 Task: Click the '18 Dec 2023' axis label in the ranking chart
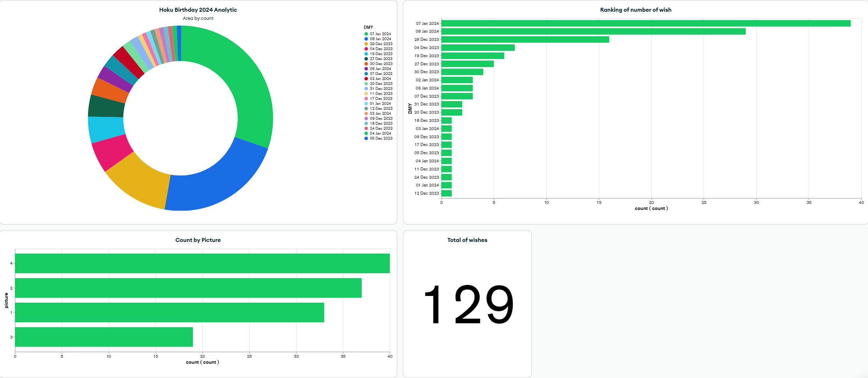(x=427, y=120)
